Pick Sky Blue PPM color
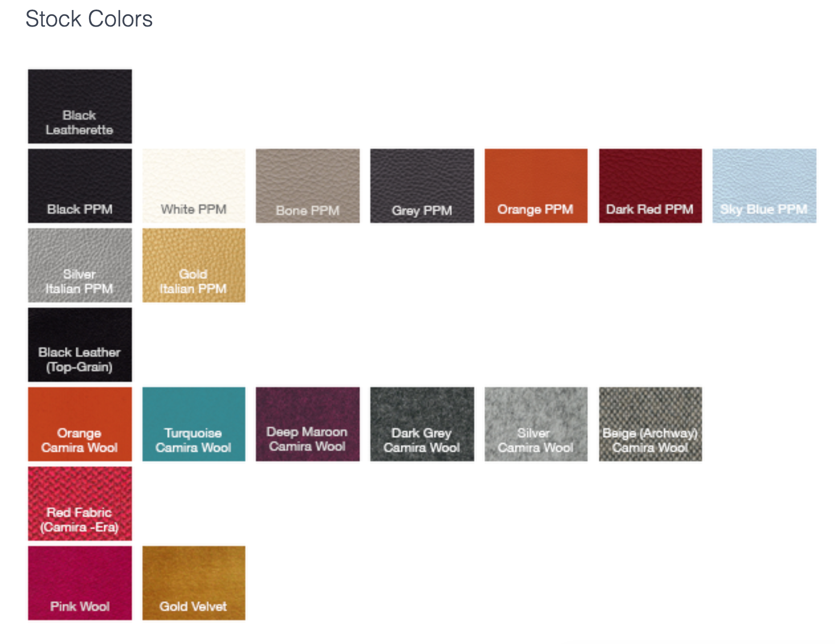The height and width of the screenshot is (644, 835). click(765, 186)
